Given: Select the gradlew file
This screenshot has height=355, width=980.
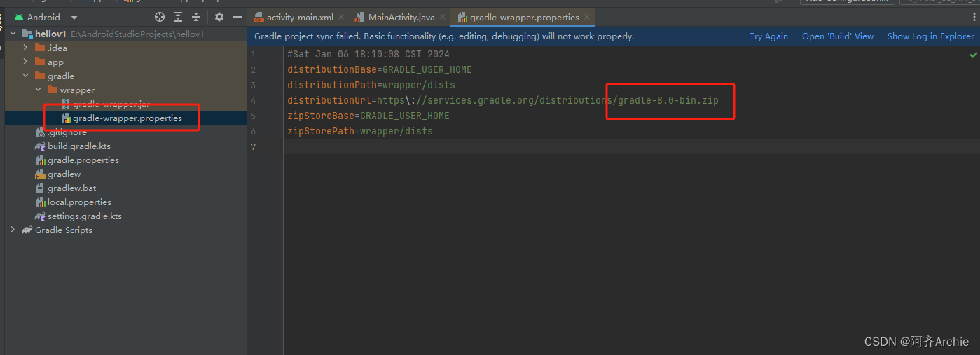Looking at the screenshot, I should point(64,174).
